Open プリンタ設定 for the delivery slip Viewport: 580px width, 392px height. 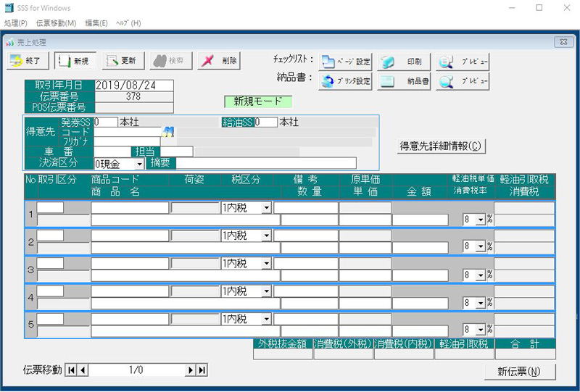click(x=346, y=81)
